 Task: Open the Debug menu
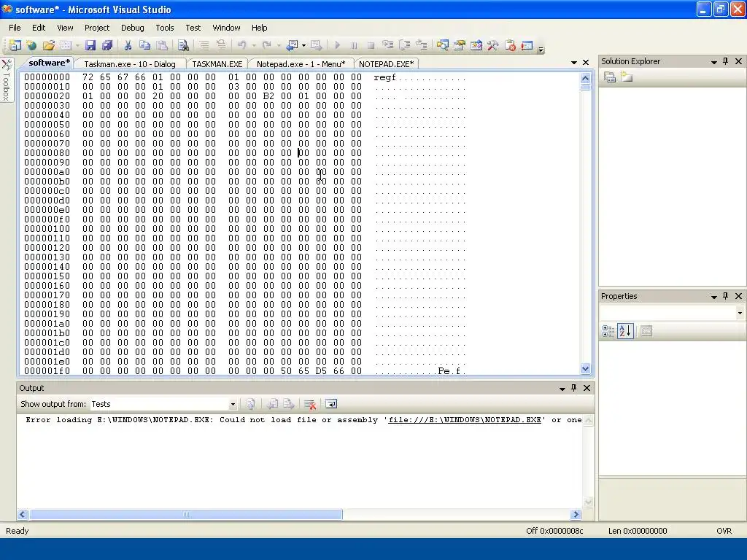tap(133, 28)
